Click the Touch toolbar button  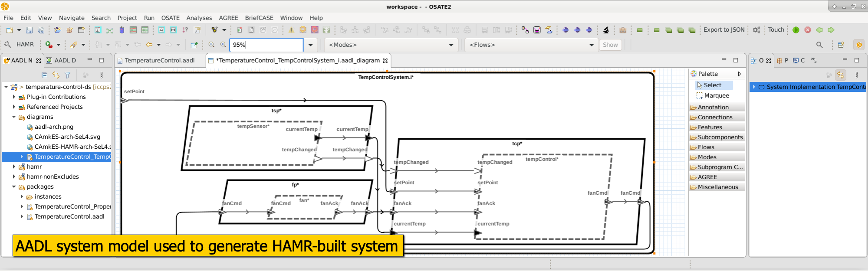[x=776, y=29]
